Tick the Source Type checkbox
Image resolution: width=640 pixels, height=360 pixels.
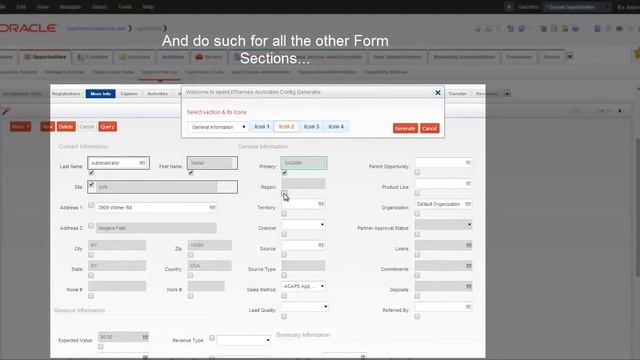pos(284,275)
